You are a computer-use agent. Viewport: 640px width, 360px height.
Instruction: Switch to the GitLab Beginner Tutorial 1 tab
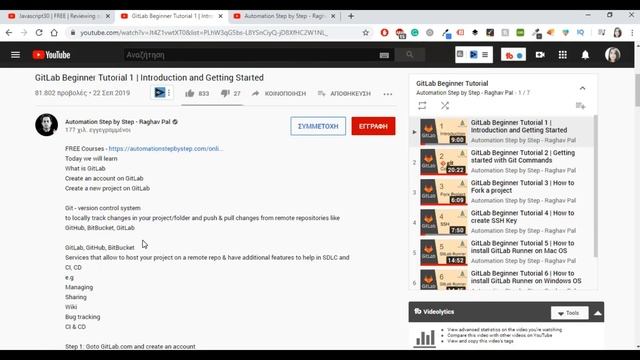point(171,16)
